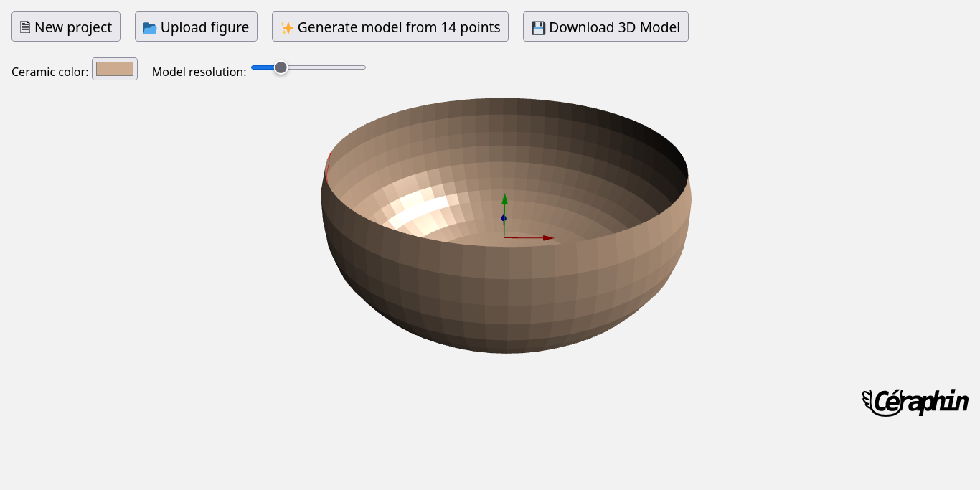
Task: Click the green Y-axis arrow gizmo
Action: coord(504,199)
